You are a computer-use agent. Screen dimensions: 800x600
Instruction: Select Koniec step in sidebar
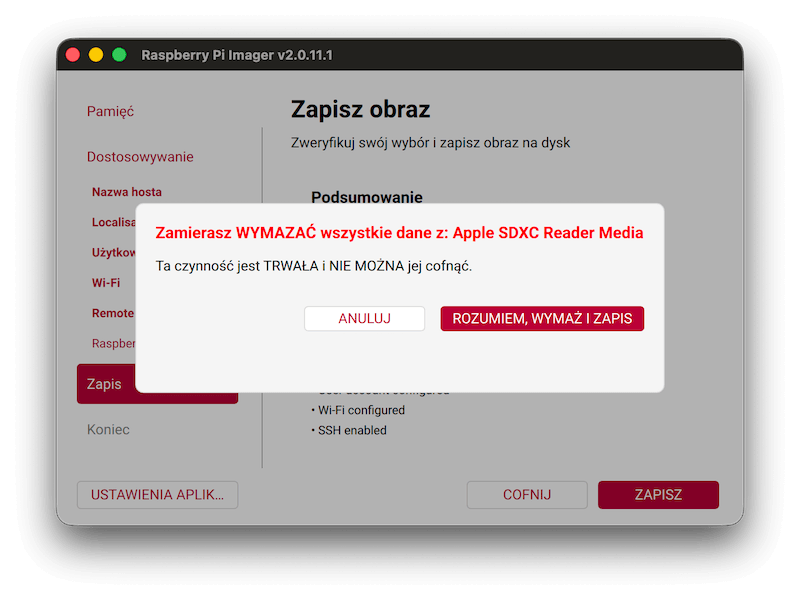[x=108, y=429]
